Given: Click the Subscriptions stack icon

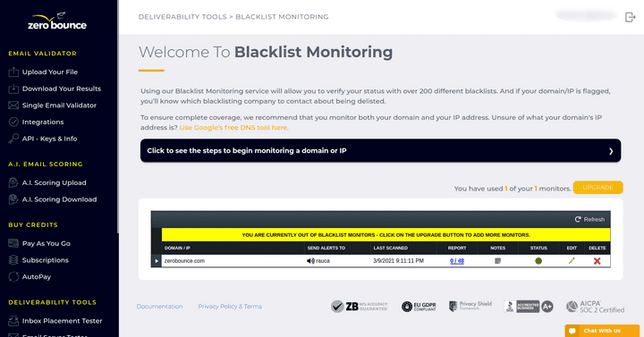Looking at the screenshot, I should tap(13, 260).
